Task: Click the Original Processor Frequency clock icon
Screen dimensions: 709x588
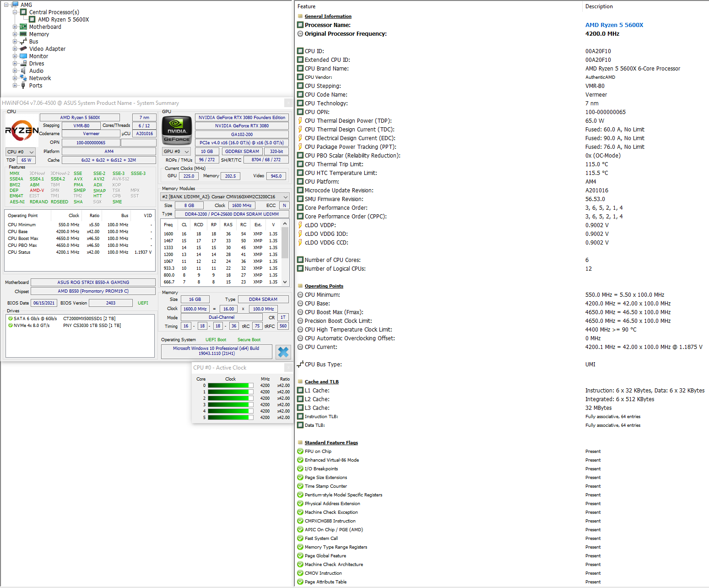Action: click(300, 34)
